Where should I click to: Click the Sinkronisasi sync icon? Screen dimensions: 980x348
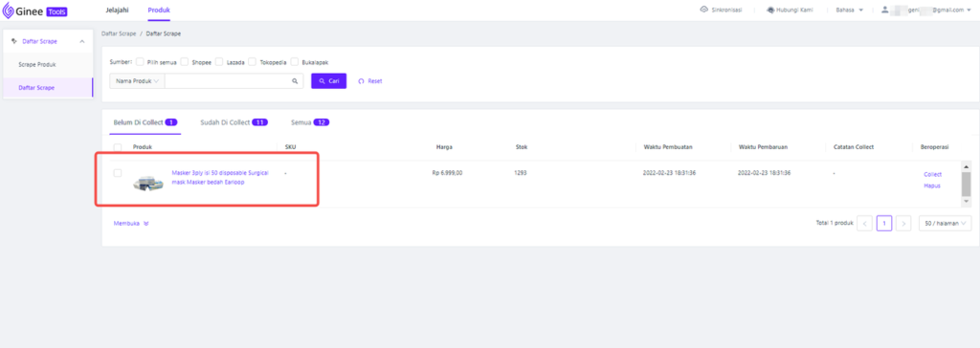703,10
